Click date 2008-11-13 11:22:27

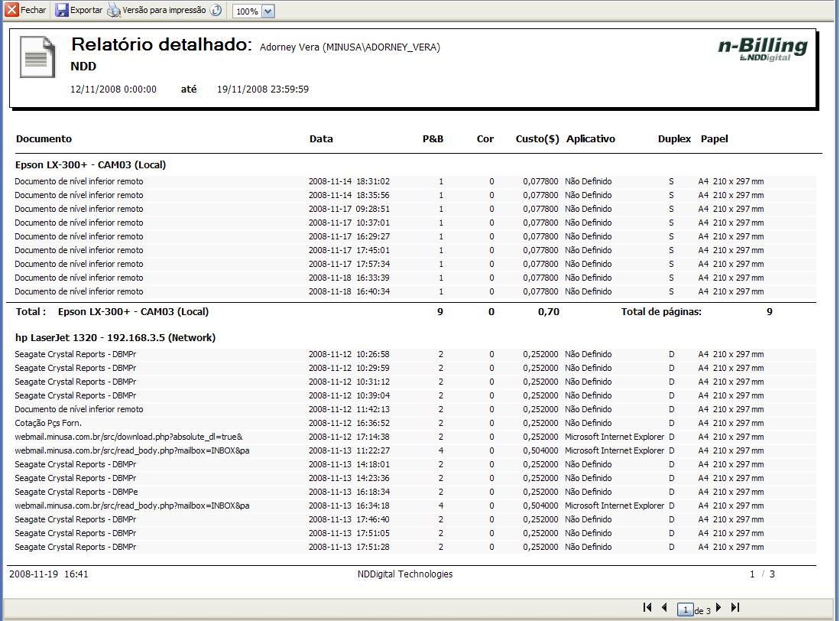(x=349, y=450)
